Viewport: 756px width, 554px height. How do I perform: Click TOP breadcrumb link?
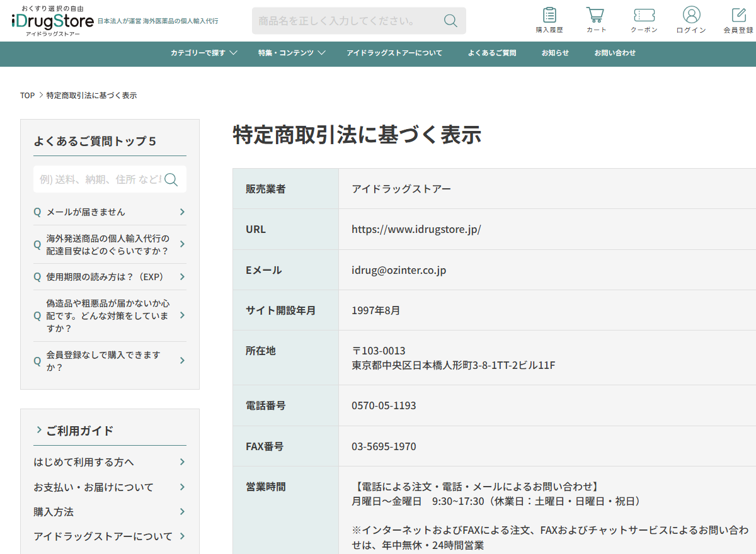tap(27, 96)
